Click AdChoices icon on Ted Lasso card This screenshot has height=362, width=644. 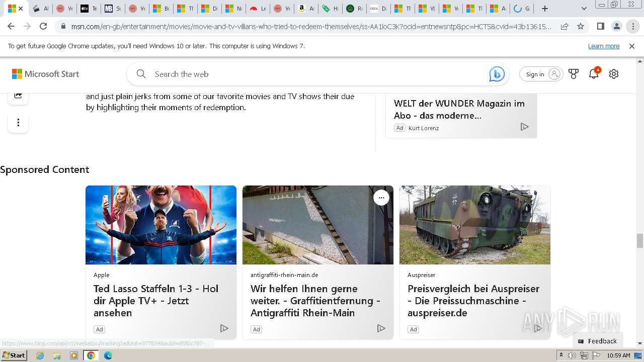224,328
